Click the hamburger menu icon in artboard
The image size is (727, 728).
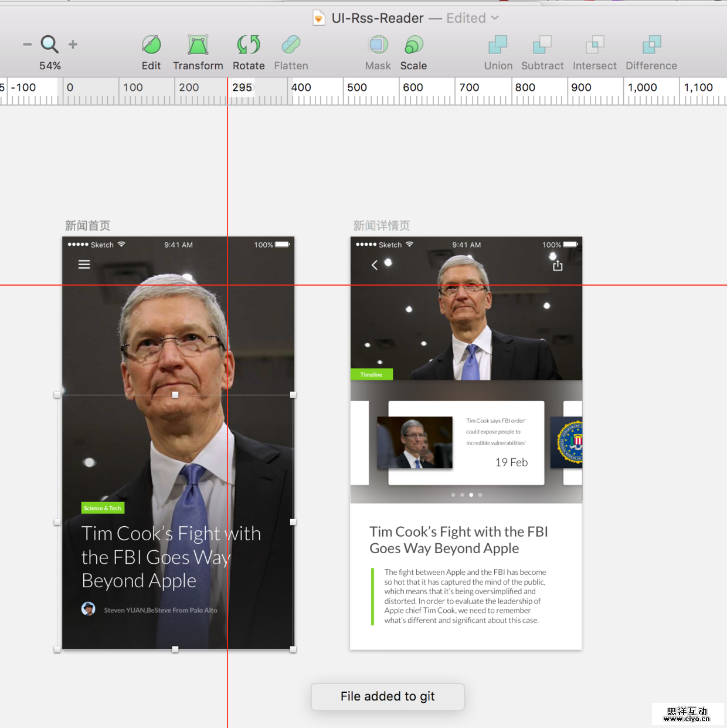pos(84,265)
